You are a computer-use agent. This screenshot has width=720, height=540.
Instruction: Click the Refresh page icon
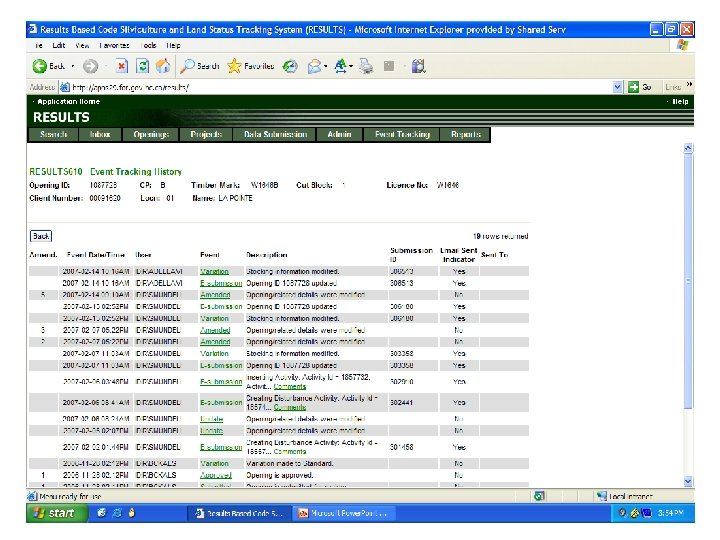(142, 66)
